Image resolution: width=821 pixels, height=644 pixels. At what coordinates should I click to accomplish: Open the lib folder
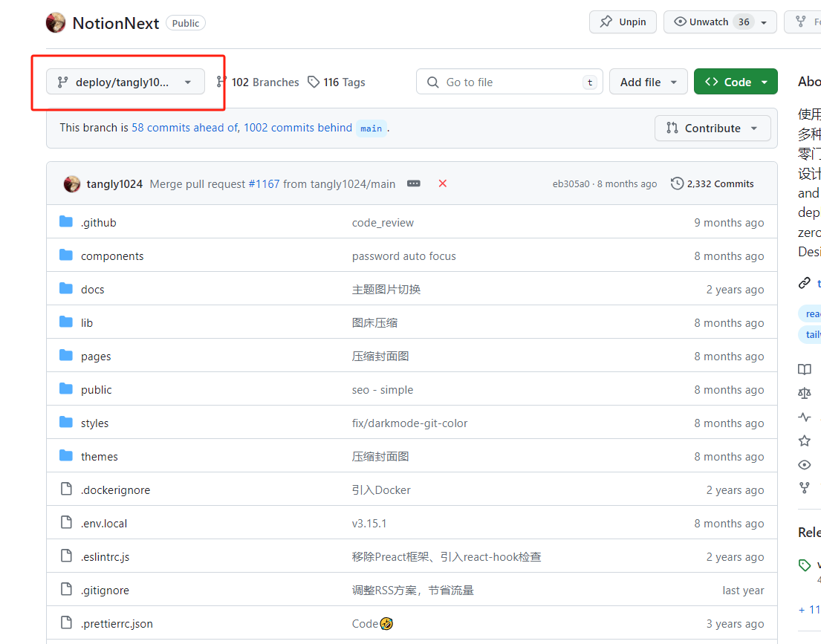87,323
